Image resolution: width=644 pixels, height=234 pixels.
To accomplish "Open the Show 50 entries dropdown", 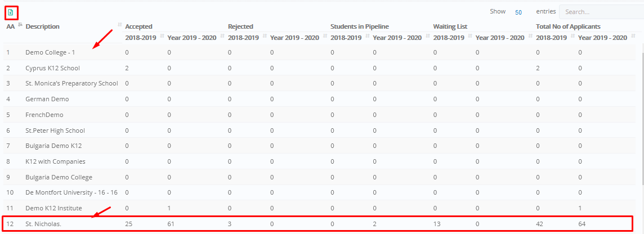I will click(x=518, y=12).
